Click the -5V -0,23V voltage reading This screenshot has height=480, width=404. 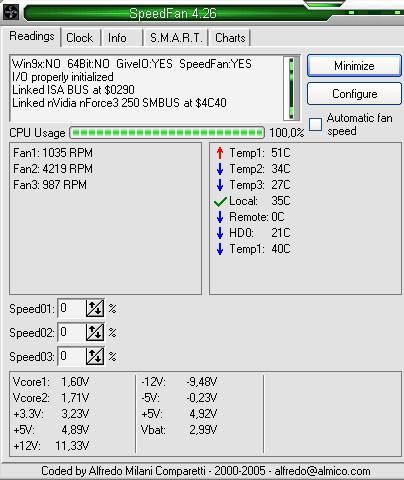coord(179,398)
